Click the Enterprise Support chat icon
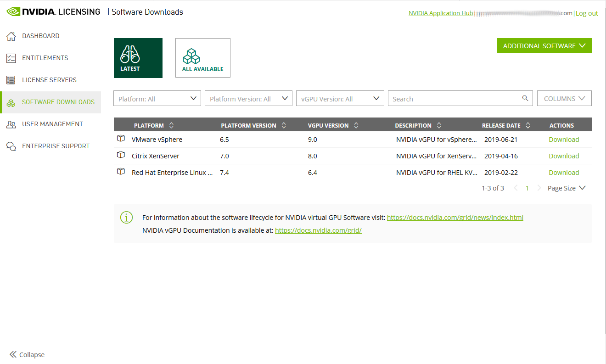 click(11, 146)
